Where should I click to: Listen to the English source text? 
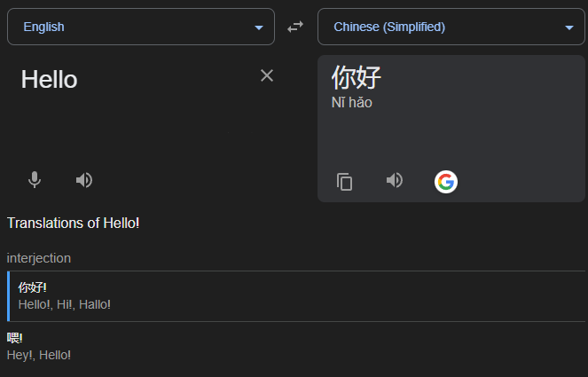tap(84, 180)
